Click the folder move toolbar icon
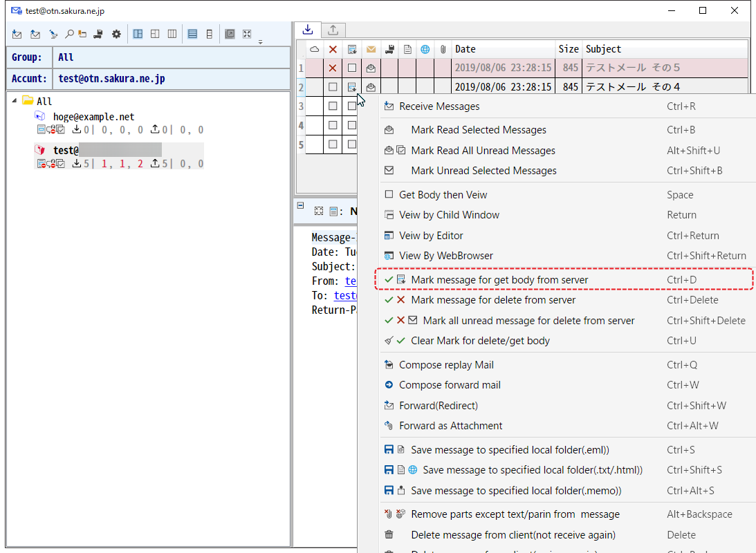Viewport: 756px width, 553px height. (83, 34)
